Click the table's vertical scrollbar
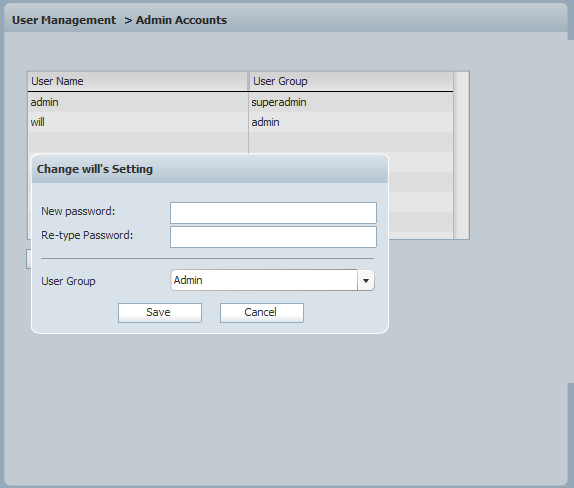 tap(461, 155)
